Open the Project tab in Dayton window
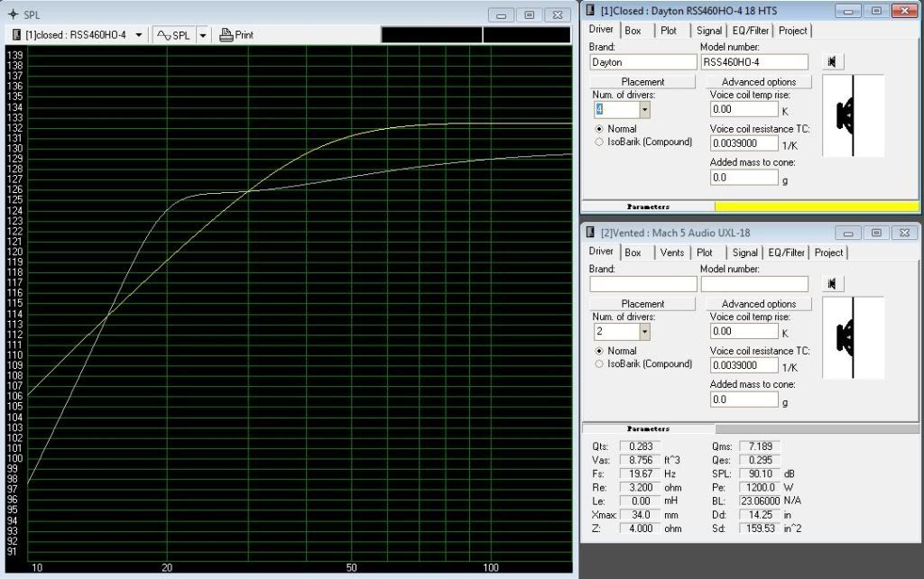 pyautogui.click(x=792, y=31)
